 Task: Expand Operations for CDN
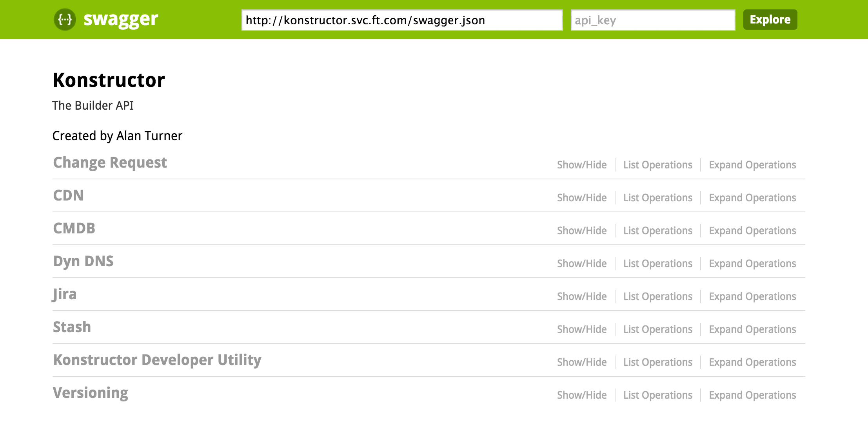tap(752, 198)
